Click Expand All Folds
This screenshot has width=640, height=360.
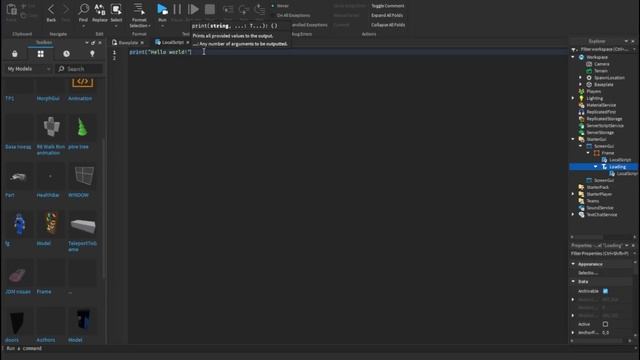387,16
